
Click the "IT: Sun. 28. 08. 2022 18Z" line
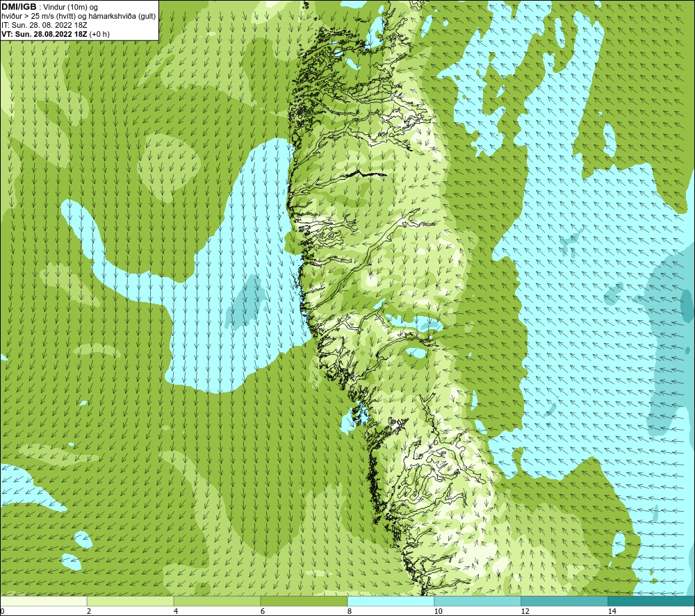tap(44, 25)
